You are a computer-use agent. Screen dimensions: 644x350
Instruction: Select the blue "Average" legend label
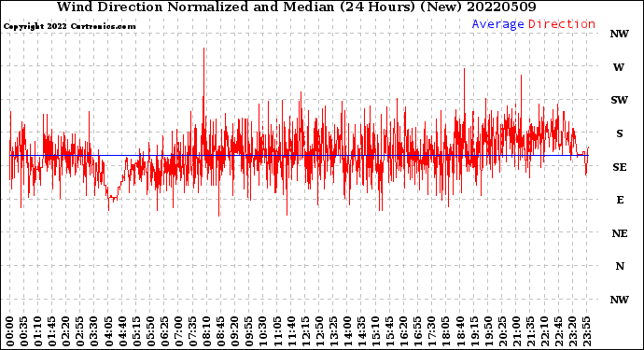[x=497, y=24]
